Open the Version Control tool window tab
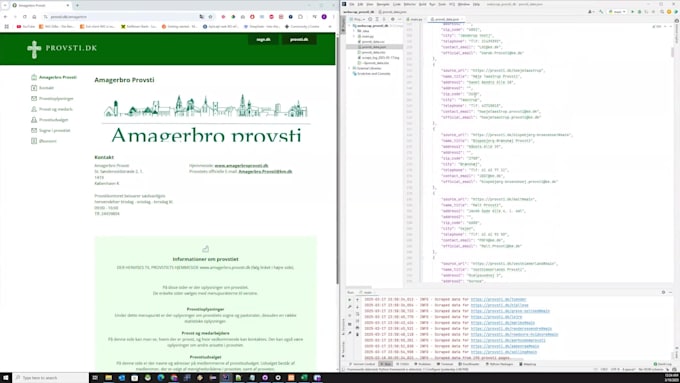Image resolution: width=680 pixels, height=383 pixels. click(x=363, y=364)
